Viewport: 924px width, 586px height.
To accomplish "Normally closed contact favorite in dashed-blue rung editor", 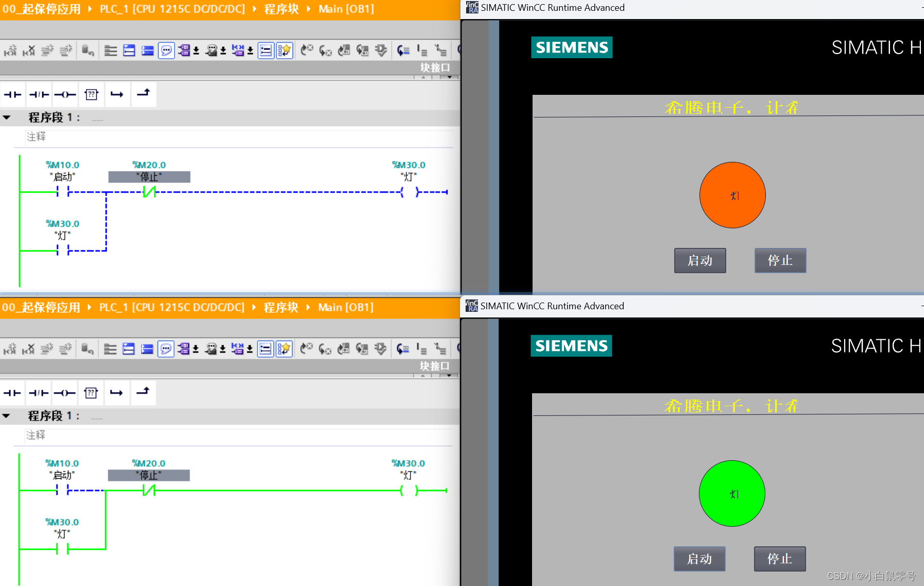I will (x=39, y=94).
